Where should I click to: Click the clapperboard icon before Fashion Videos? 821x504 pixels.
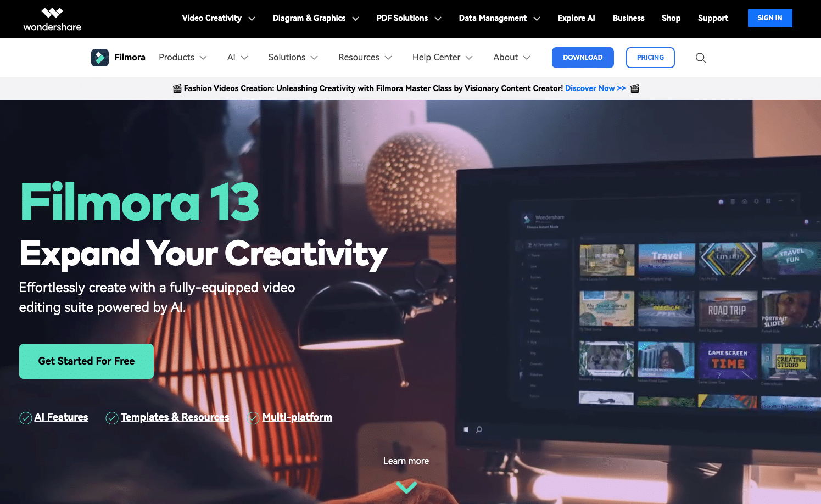[x=177, y=88]
